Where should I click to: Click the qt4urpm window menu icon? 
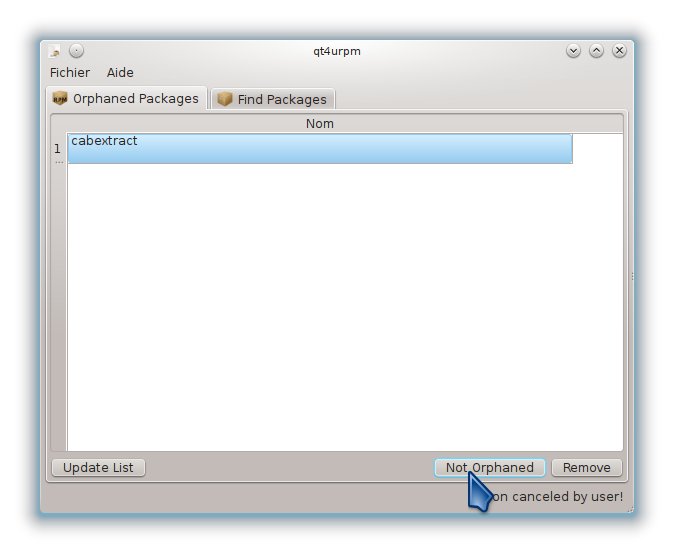(x=55, y=51)
